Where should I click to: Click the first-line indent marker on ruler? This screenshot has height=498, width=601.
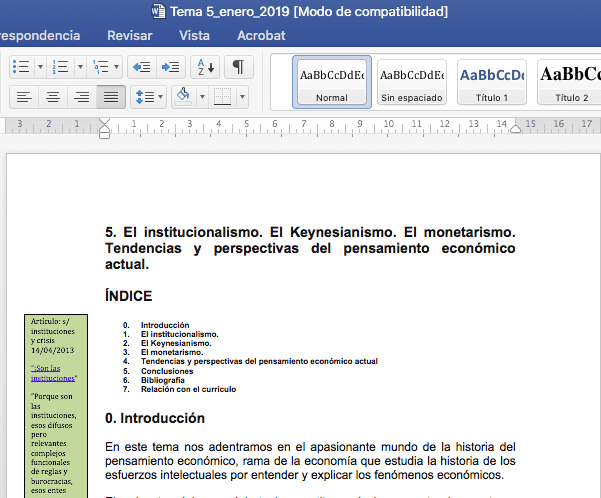click(104, 122)
